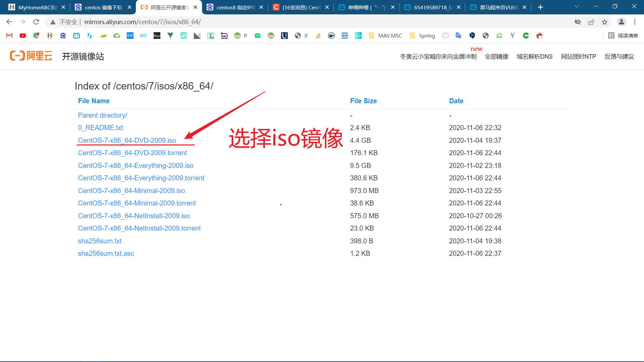Download CentOS-7-x86_64-NetInstall-2009.torrent
This screenshot has width=644, height=362.
[x=139, y=228]
